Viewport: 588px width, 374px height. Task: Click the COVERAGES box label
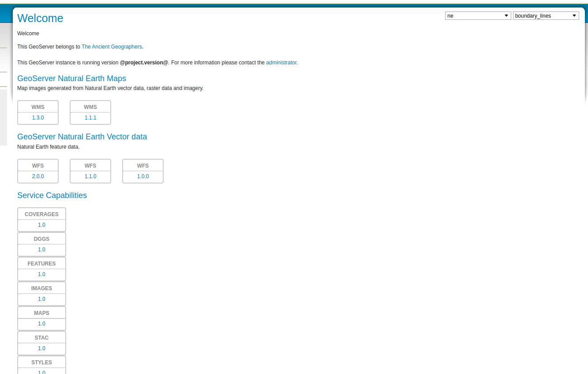tap(41, 214)
